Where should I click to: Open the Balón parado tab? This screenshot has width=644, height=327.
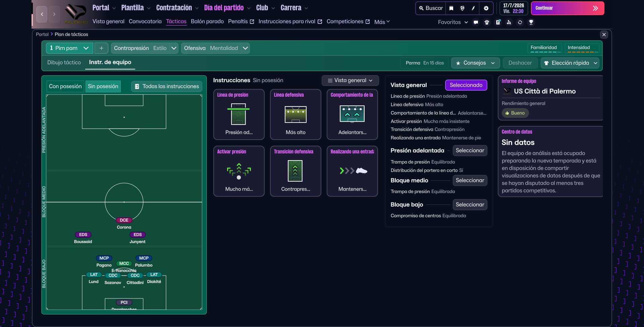[207, 21]
